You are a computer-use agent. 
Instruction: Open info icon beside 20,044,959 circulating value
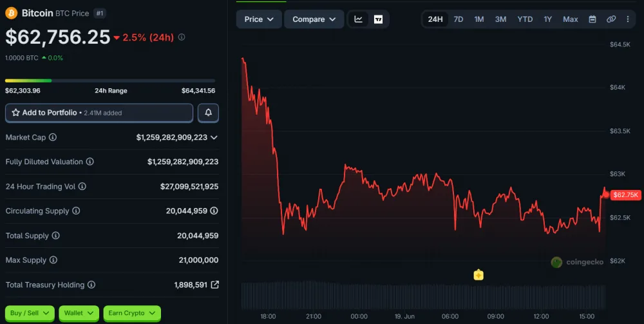tap(214, 211)
